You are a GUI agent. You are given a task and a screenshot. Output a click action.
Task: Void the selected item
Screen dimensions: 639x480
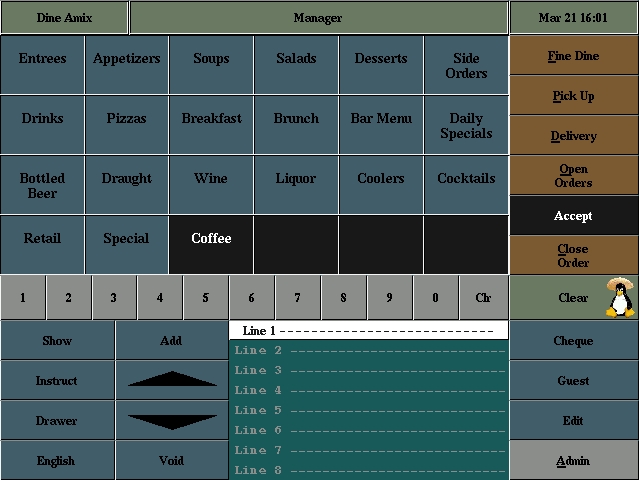pos(172,460)
